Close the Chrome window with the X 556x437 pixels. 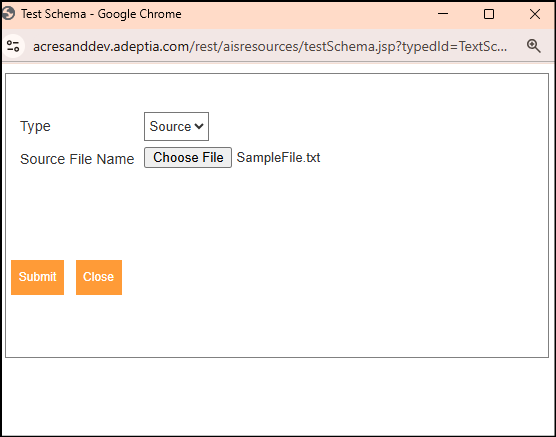tap(535, 14)
